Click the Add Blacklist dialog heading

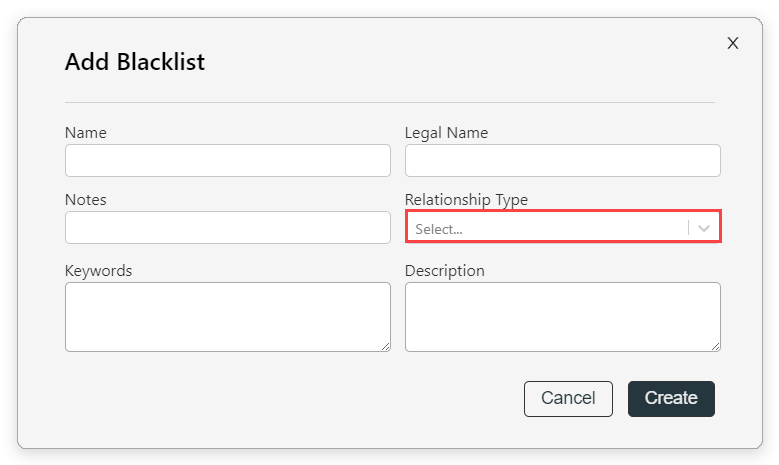(x=135, y=62)
